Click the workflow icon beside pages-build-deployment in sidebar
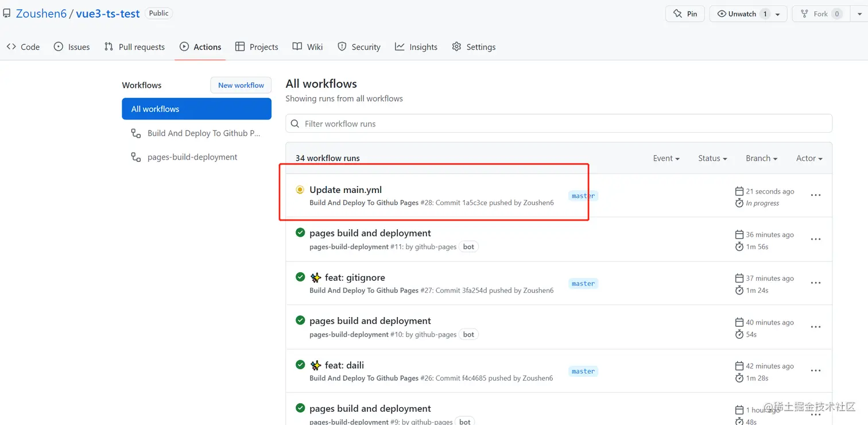 point(136,157)
